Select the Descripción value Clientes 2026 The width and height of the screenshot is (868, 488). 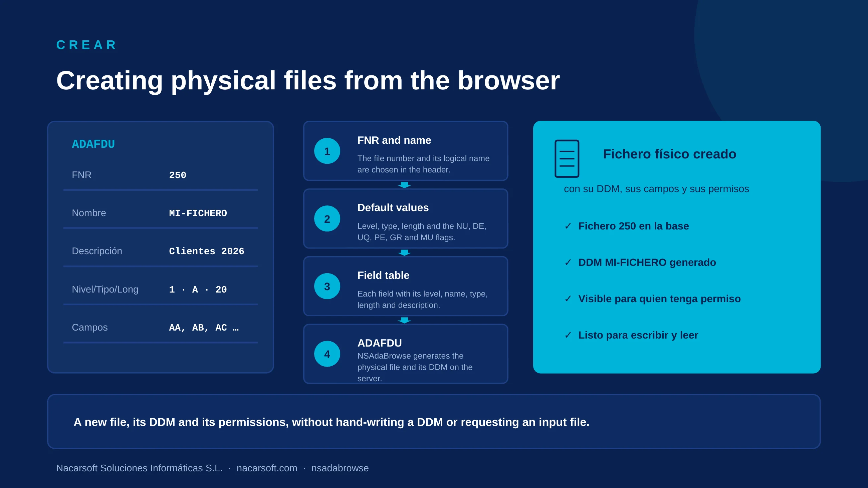[207, 251]
